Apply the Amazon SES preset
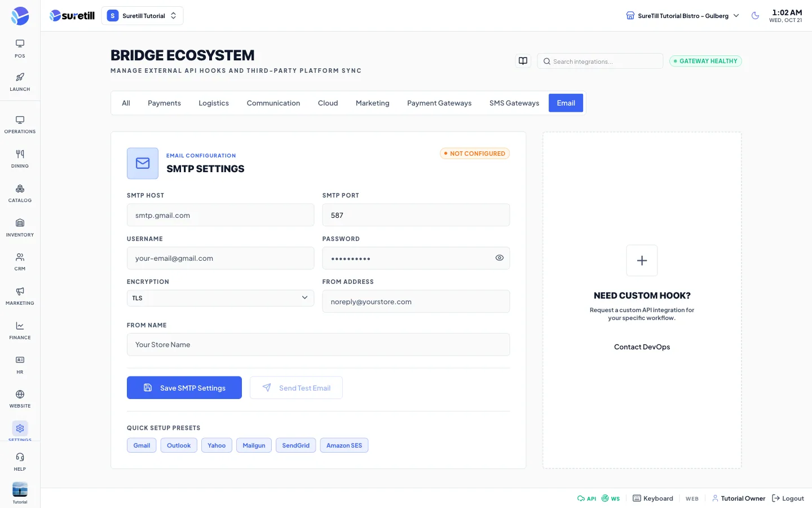This screenshot has width=812, height=508. tap(344, 445)
